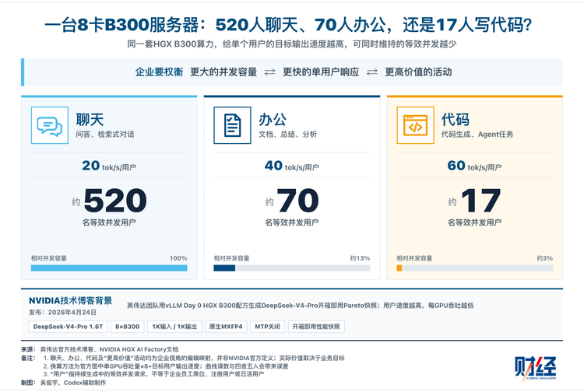Select the 开箱即用性能快照 tag
This screenshot has height=392, width=584.
(x=316, y=327)
